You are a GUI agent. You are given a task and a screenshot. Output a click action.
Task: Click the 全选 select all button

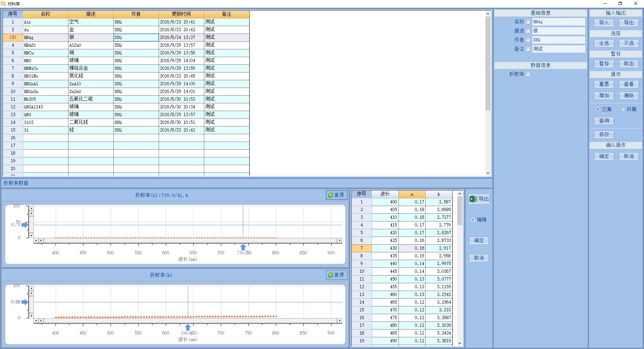click(604, 43)
